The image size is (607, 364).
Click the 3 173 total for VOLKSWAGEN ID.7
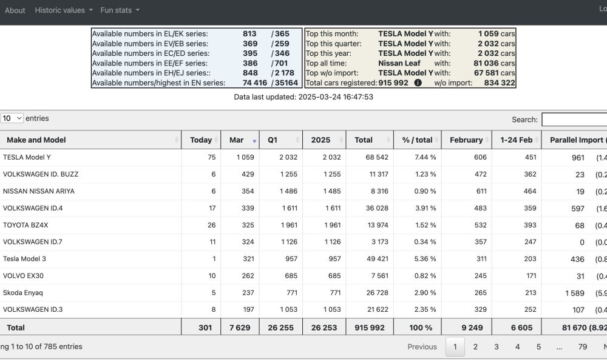(380, 242)
